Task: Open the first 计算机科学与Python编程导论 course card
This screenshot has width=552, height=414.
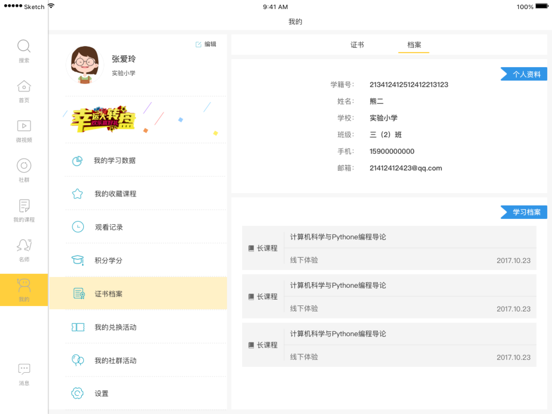Action: click(389, 248)
